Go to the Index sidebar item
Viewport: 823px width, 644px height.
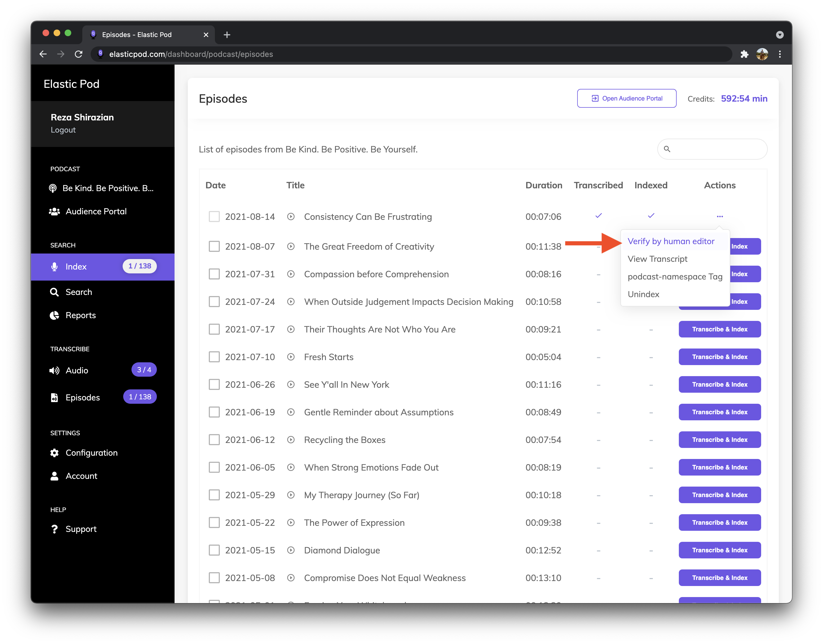[102, 266]
